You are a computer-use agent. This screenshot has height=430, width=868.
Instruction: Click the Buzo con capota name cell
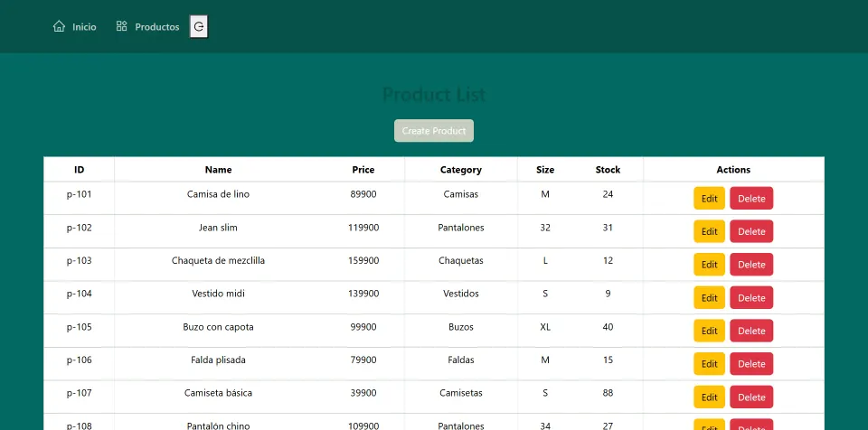coord(218,331)
